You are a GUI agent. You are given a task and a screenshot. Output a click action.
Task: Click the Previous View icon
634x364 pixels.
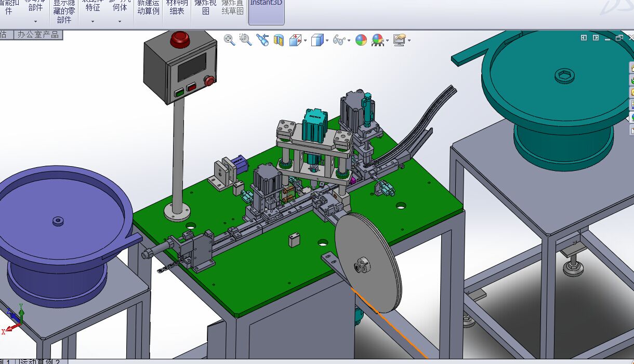point(262,40)
